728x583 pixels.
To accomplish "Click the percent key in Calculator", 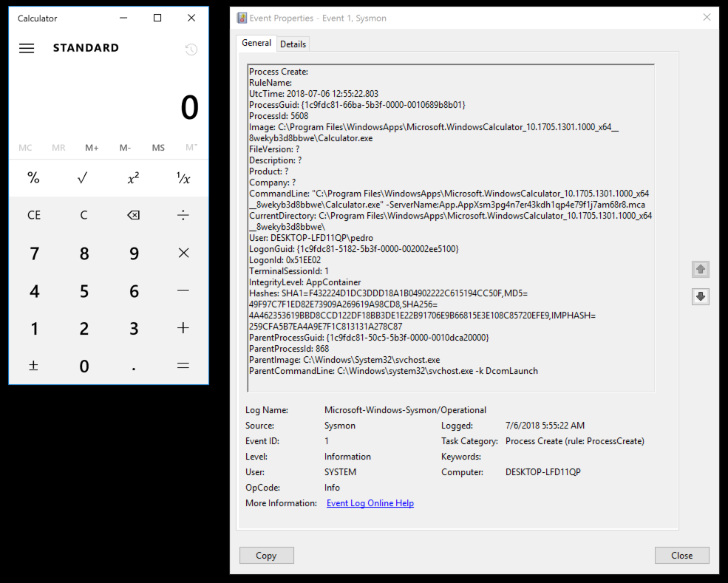I will pyautogui.click(x=33, y=178).
